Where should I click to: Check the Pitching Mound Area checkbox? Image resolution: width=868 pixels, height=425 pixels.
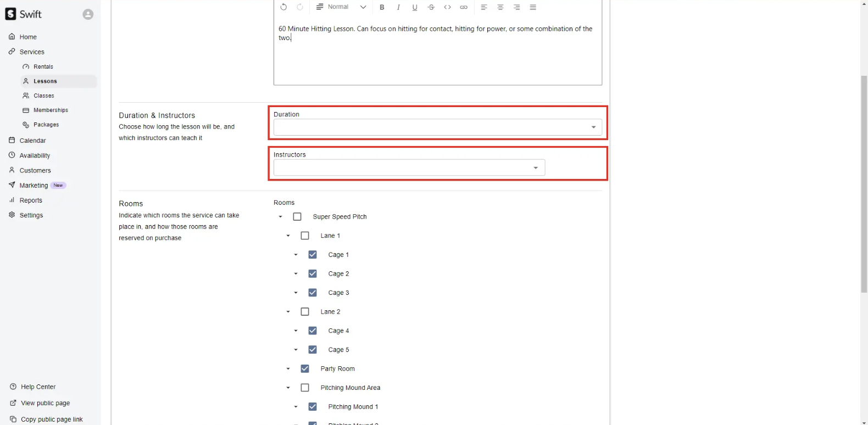[x=305, y=388]
